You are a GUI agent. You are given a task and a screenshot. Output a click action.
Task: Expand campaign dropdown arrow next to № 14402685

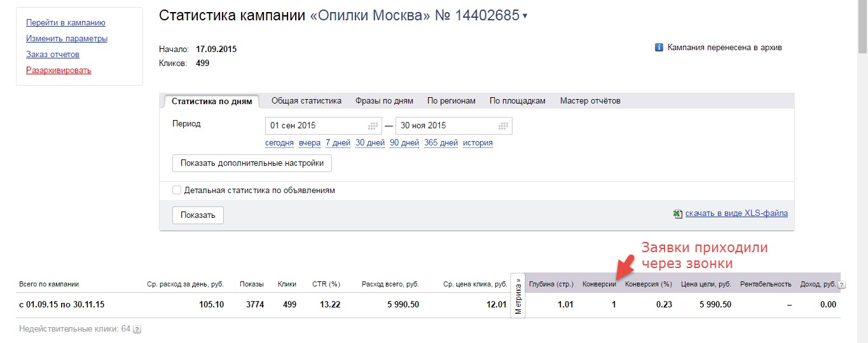tap(525, 17)
